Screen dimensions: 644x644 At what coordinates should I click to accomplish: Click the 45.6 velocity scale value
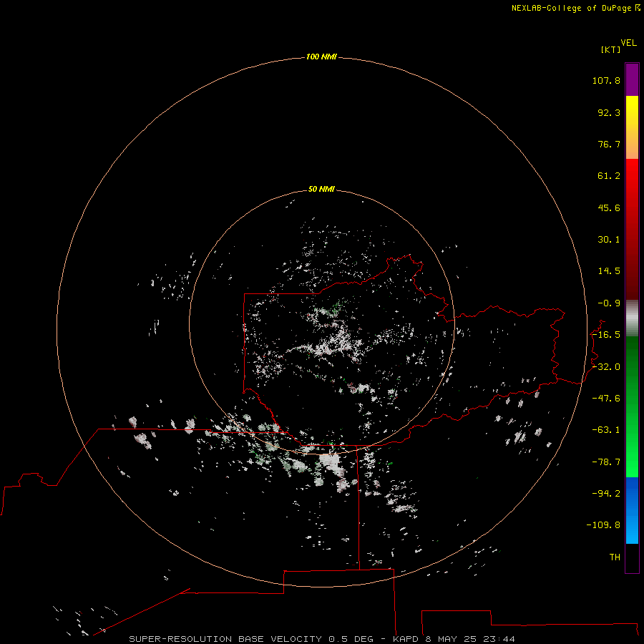click(x=609, y=208)
